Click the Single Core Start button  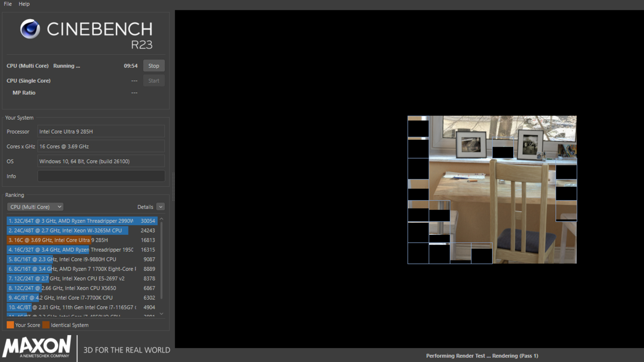point(153,81)
